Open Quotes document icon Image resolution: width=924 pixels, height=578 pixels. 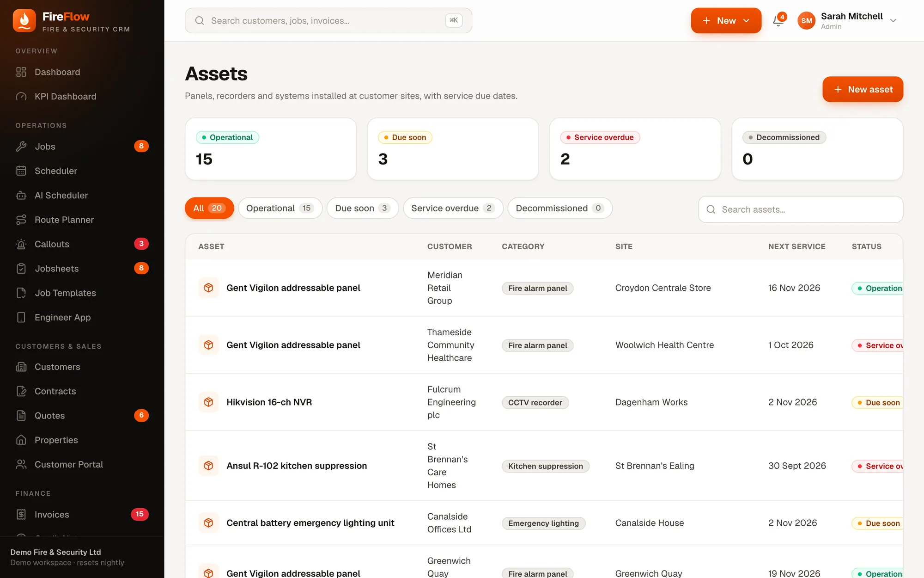pos(21,416)
